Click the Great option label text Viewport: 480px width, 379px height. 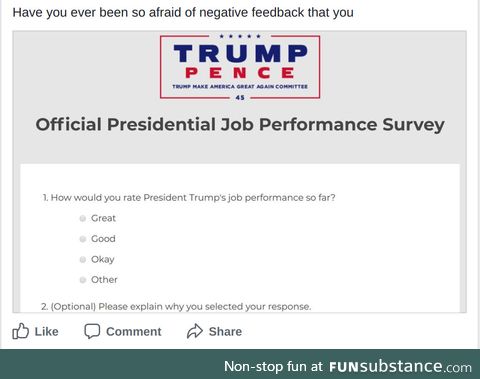pos(103,218)
